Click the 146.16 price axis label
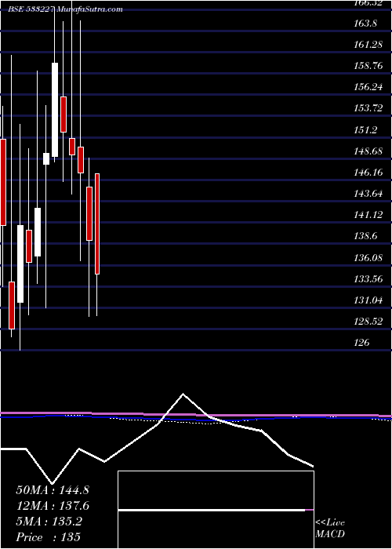 (368, 173)
